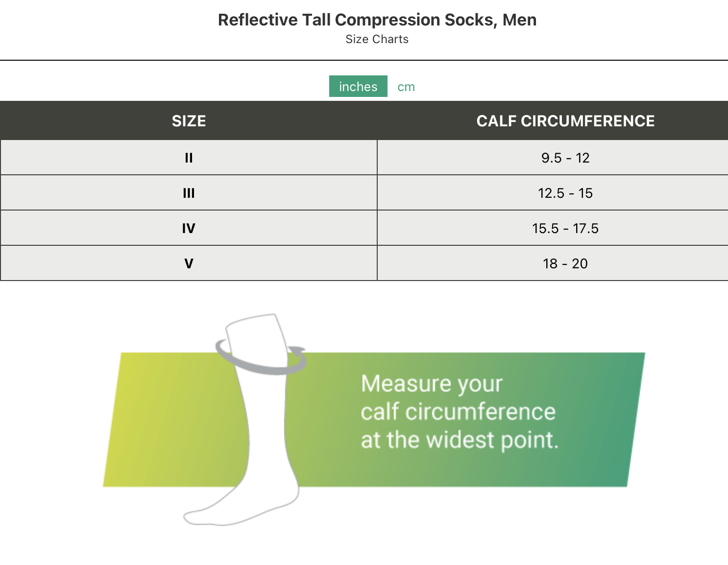Select size IV row
The image size is (728, 565).
[189, 228]
